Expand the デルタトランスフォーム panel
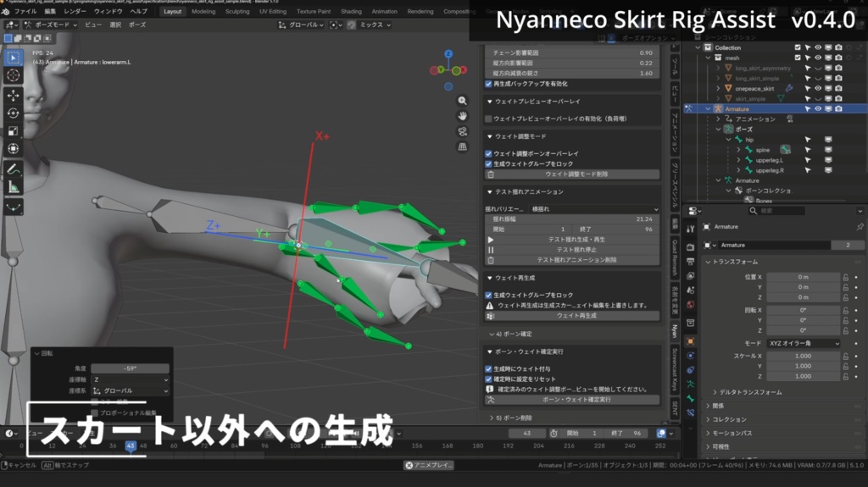Screen dimensions: 868x487 click(x=747, y=392)
